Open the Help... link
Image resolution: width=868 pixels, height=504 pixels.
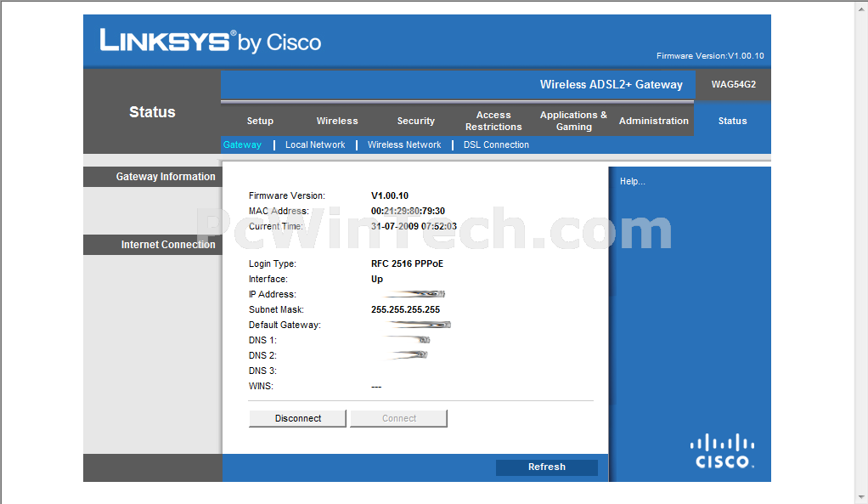click(632, 181)
